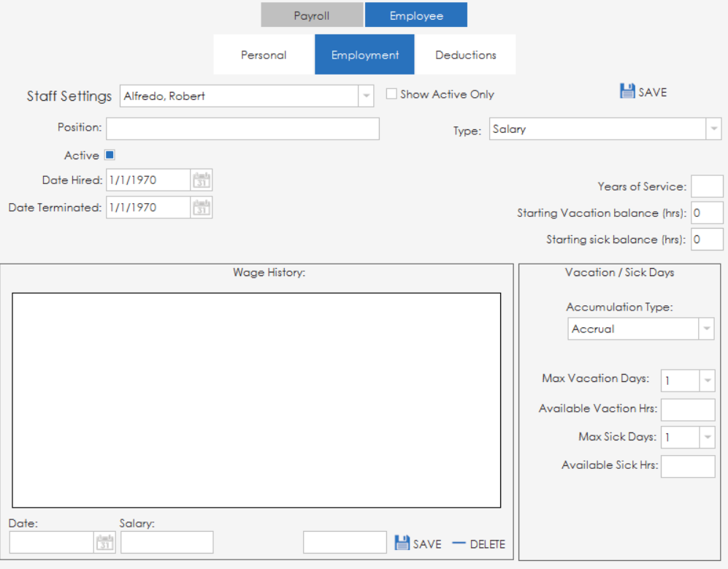The width and height of the screenshot is (728, 569).
Task: Click the wage Date input field
Action: tap(52, 542)
